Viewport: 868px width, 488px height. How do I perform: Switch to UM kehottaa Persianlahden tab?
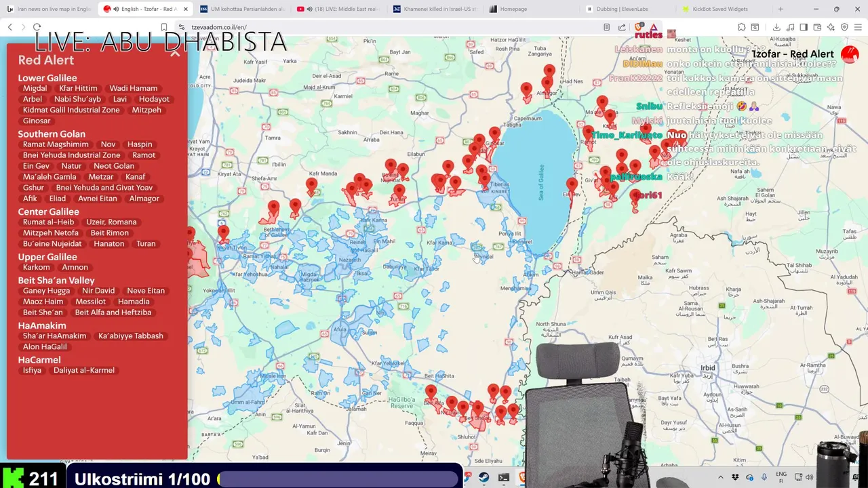point(243,9)
